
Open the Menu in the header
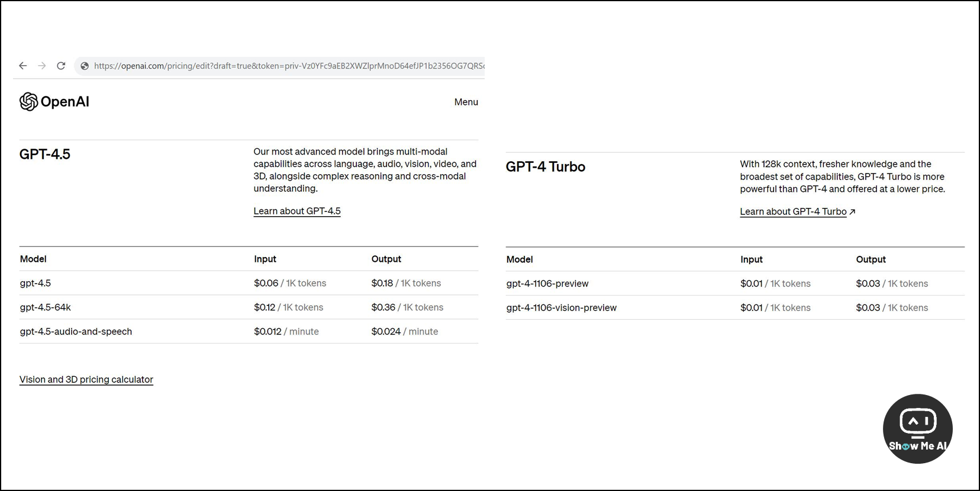click(x=466, y=102)
